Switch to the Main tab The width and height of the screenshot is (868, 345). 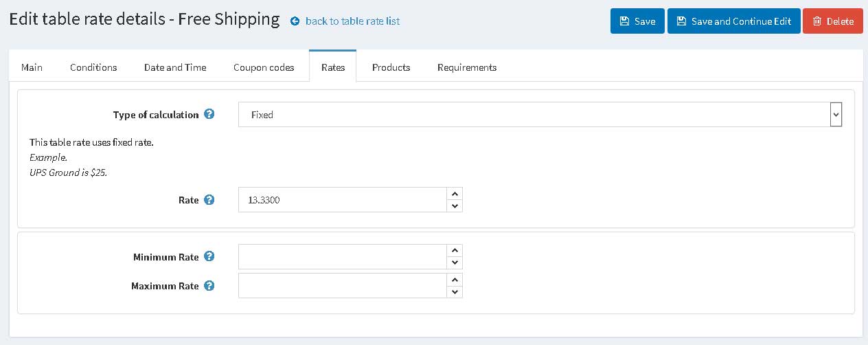32,67
